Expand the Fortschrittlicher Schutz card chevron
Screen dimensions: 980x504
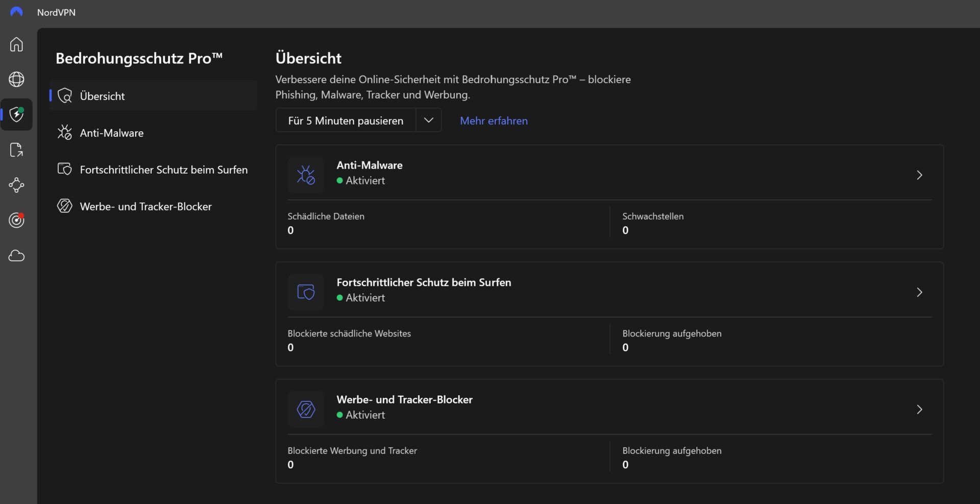[x=919, y=292]
